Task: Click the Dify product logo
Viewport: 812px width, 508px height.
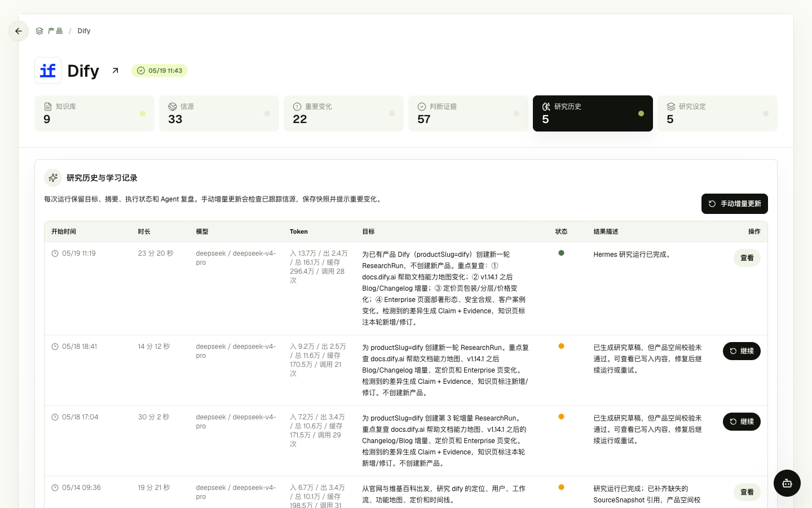Action: coord(48,71)
